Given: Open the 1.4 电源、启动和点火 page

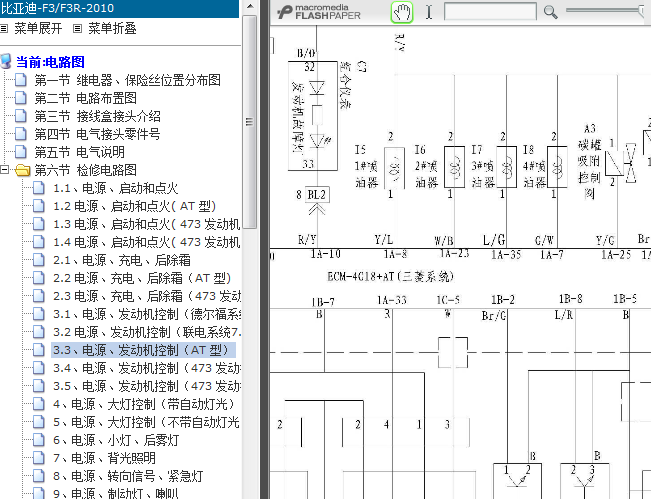Looking at the screenshot, I should tap(147, 242).
